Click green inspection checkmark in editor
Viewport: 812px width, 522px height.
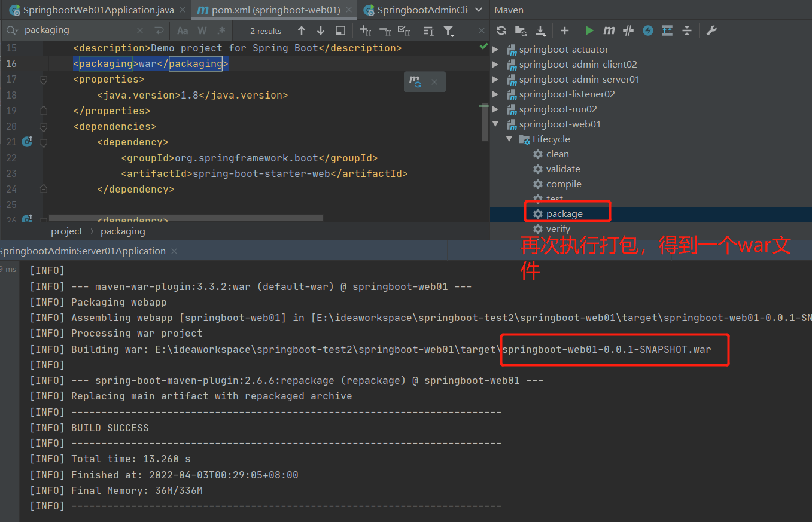(x=483, y=47)
